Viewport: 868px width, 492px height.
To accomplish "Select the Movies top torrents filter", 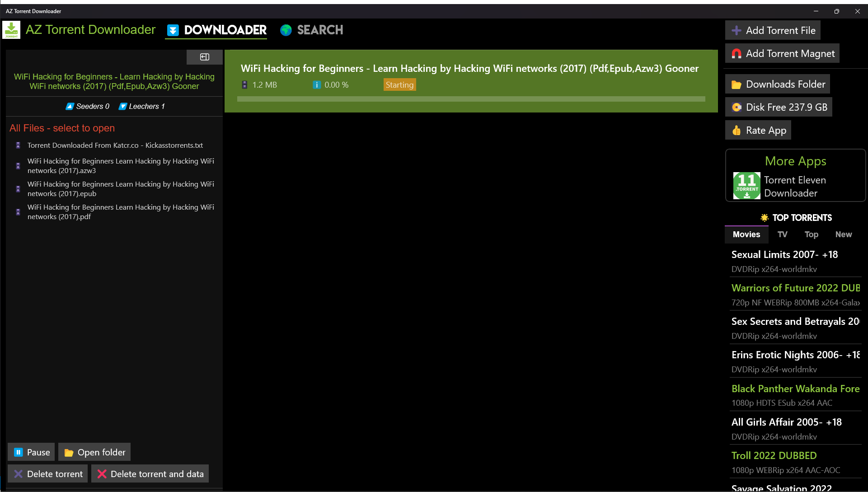I will coord(746,234).
